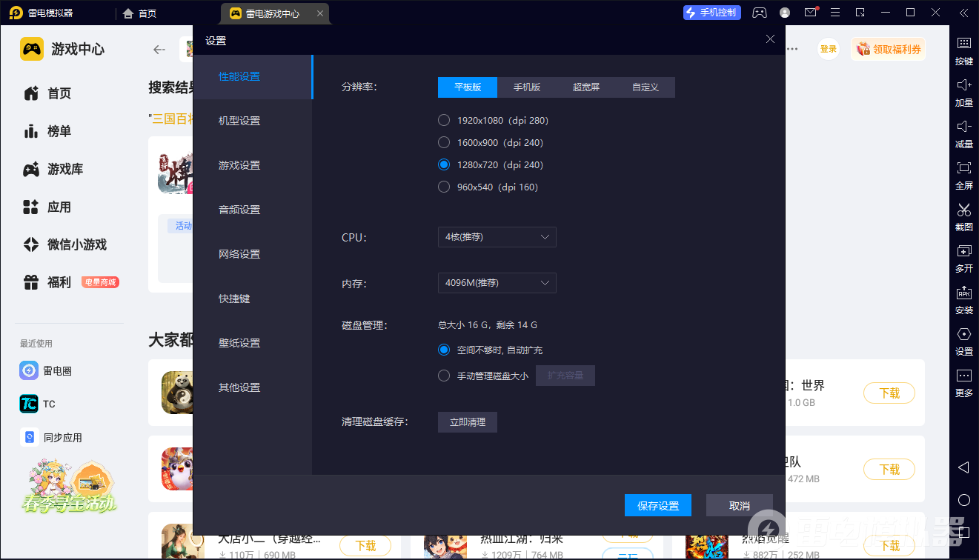Image resolution: width=979 pixels, height=560 pixels.
Task: Click the 扩充容量 button
Action: pos(565,376)
